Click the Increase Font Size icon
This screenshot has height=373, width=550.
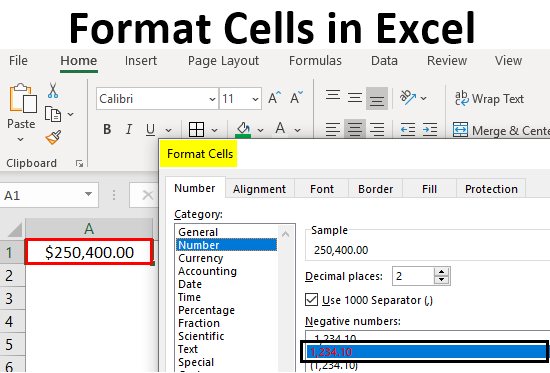pos(274,98)
